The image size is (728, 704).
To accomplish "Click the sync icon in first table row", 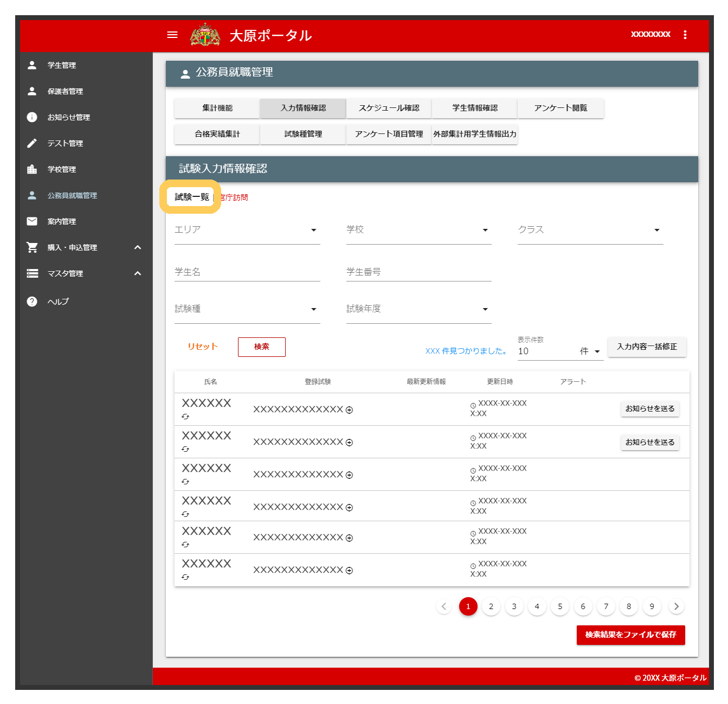I will [x=185, y=417].
